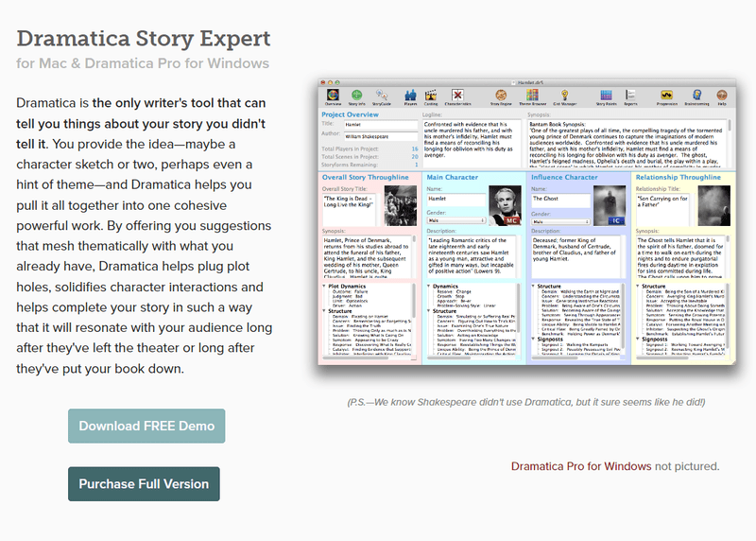756x541 pixels.
Task: Click the Download FREE Demo button
Action: point(146,427)
